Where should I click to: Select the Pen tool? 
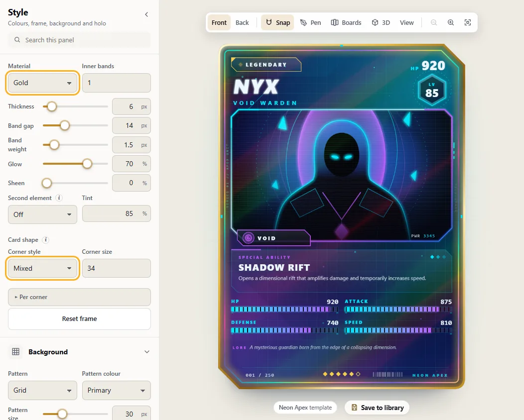pos(310,22)
